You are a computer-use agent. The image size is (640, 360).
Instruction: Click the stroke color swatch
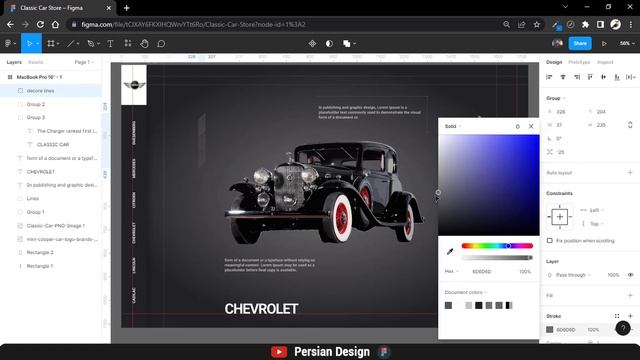[550, 329]
